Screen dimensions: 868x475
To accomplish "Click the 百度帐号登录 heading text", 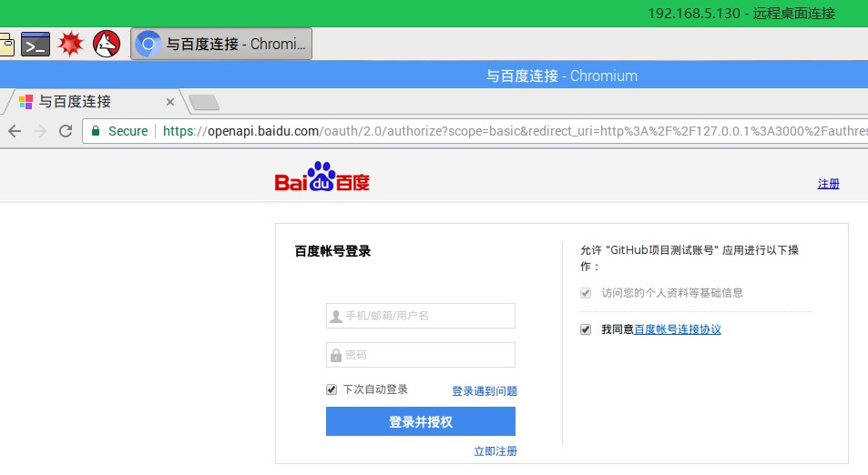I will click(332, 251).
